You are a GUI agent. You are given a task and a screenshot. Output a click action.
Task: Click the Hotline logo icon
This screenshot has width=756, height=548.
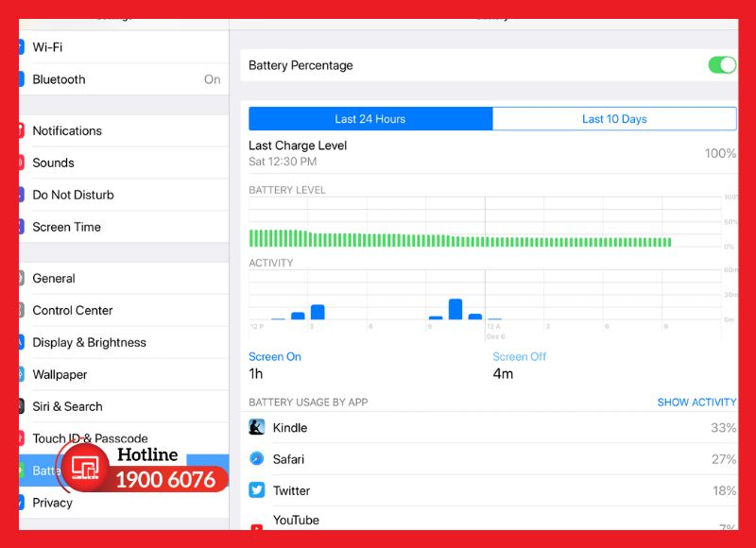(87, 467)
